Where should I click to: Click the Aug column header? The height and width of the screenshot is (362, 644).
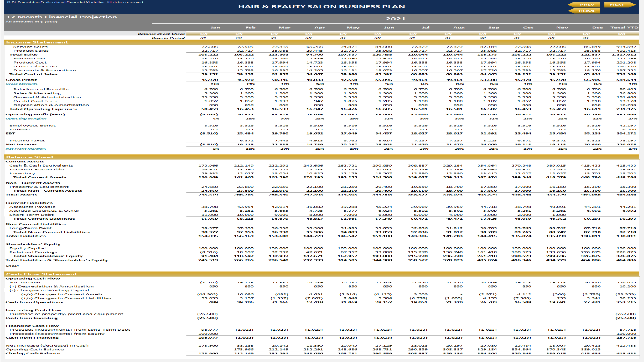pos(459,28)
